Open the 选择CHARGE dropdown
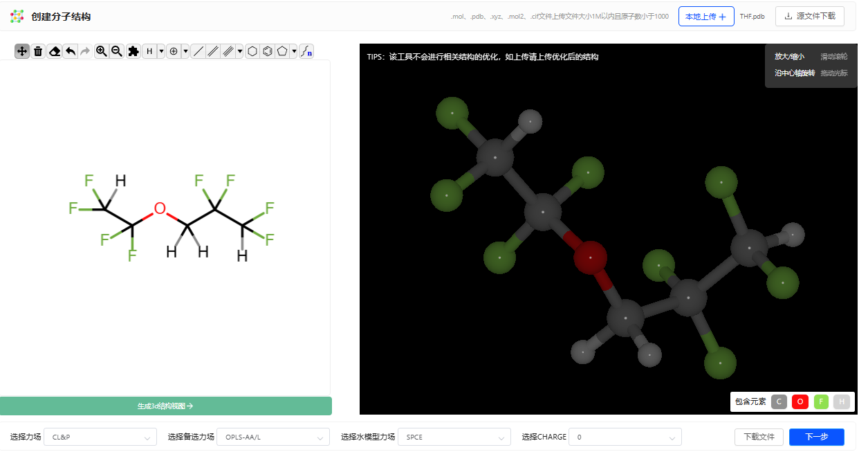868x452 pixels. [625, 437]
